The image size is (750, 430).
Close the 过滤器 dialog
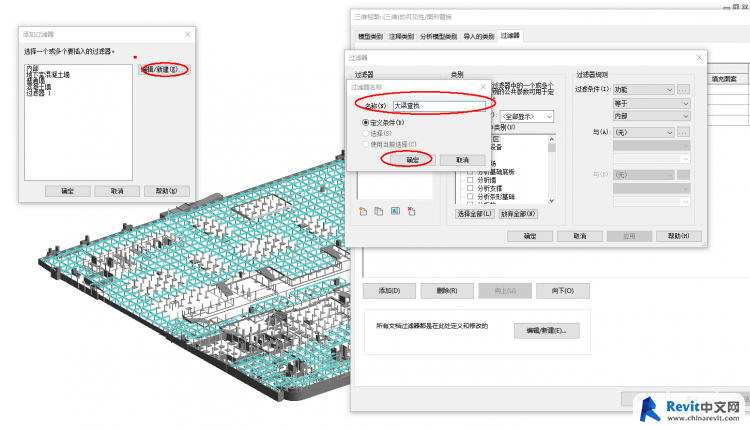tap(699, 57)
